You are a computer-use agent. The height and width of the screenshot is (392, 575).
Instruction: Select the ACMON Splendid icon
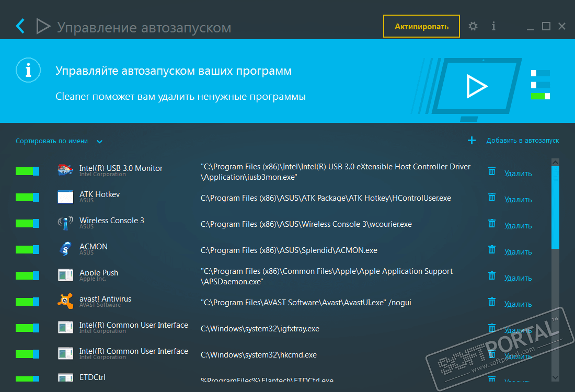point(65,249)
